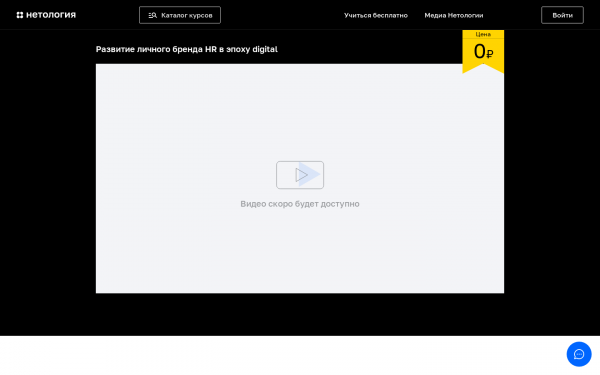Image resolution: width=600 pixels, height=375 pixels.
Task: Open the Нетология logo homepage link
Action: coord(46,15)
